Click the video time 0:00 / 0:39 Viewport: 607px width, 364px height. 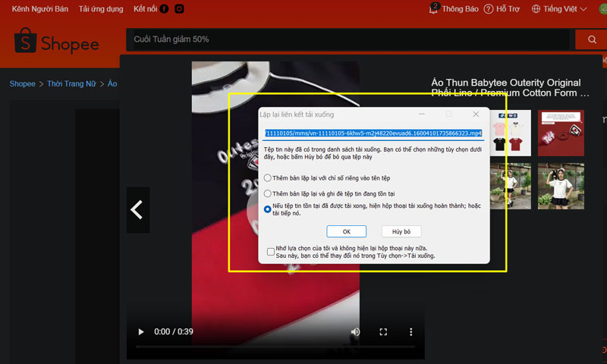pos(174,332)
